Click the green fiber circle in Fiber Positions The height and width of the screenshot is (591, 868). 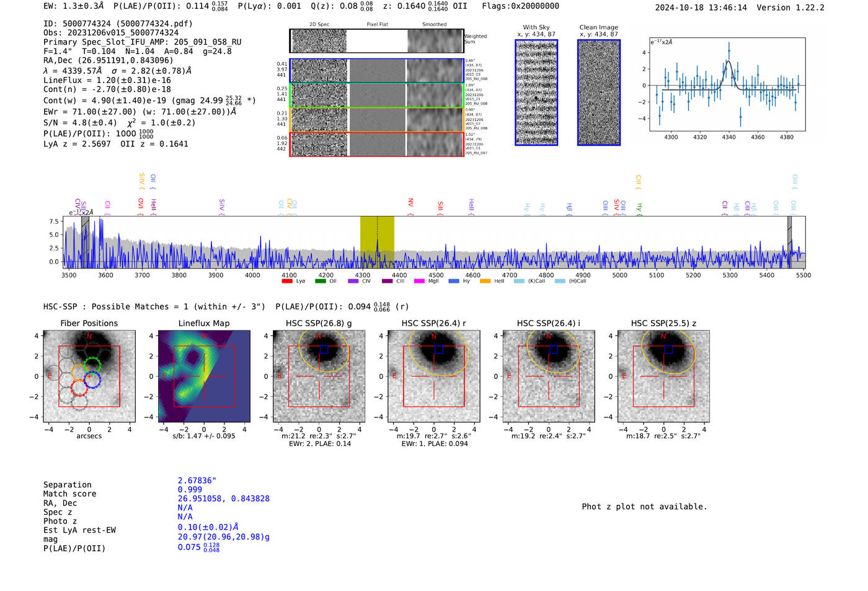[92, 365]
